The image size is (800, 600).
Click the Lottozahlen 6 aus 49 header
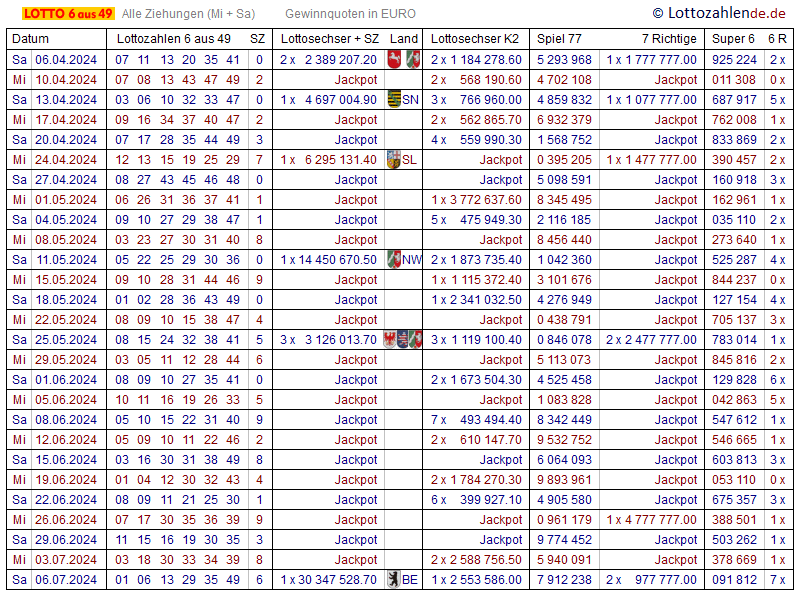[174, 39]
